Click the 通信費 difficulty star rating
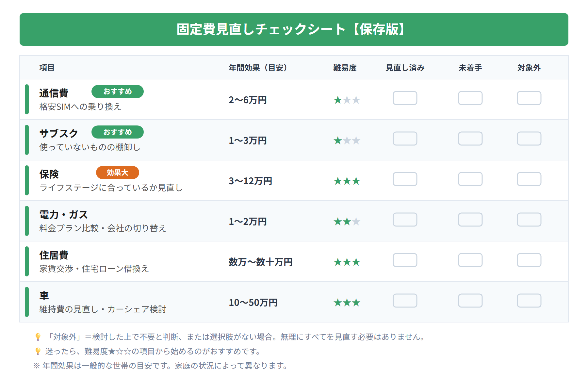Screen dimensions: 588x379 tap(347, 100)
